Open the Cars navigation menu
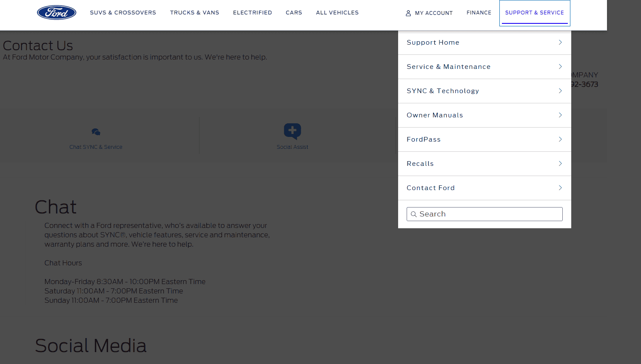This screenshot has width=641, height=364. (294, 13)
